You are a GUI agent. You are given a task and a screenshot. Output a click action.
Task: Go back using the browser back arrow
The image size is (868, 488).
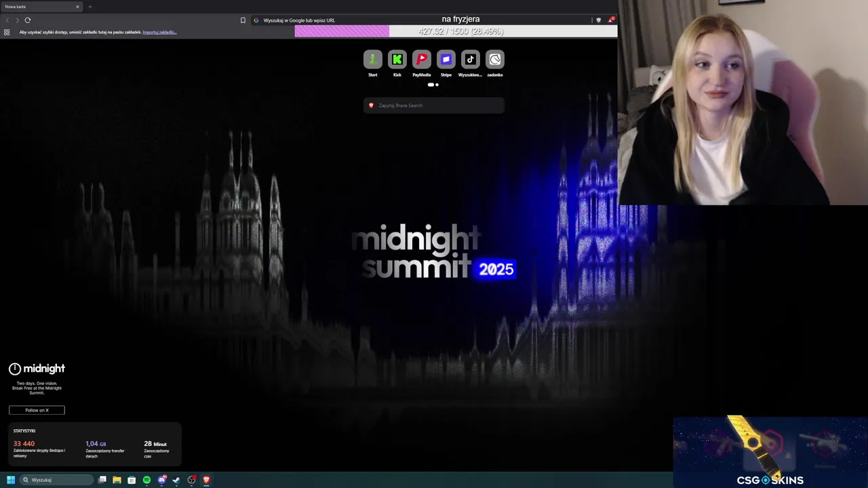pos(7,20)
